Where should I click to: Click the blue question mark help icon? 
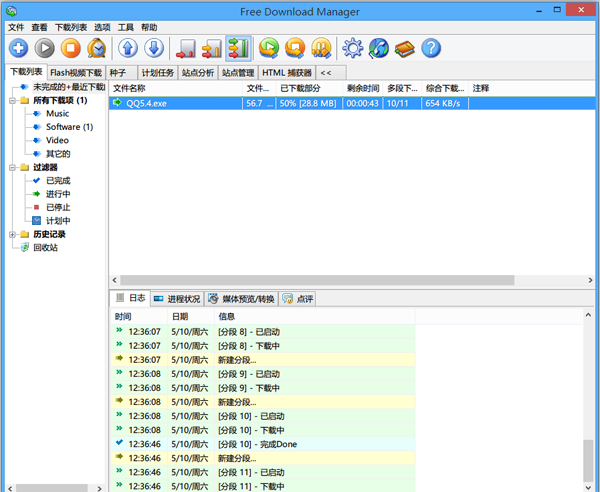(430, 47)
